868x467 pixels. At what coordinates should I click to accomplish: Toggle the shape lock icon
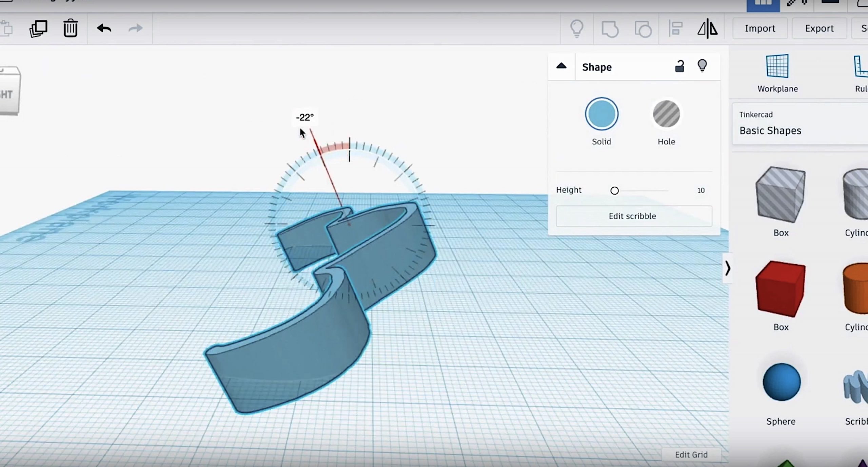point(679,66)
